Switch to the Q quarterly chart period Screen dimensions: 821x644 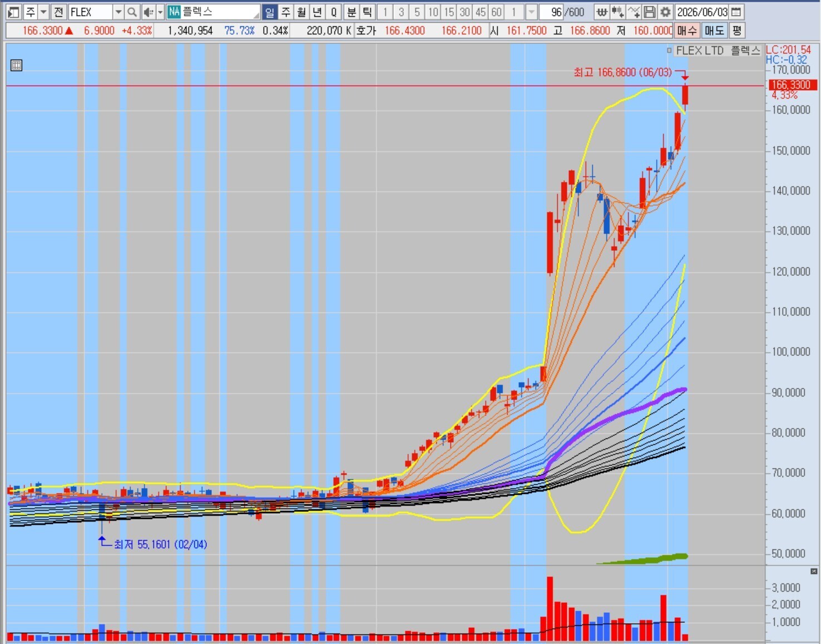[334, 12]
